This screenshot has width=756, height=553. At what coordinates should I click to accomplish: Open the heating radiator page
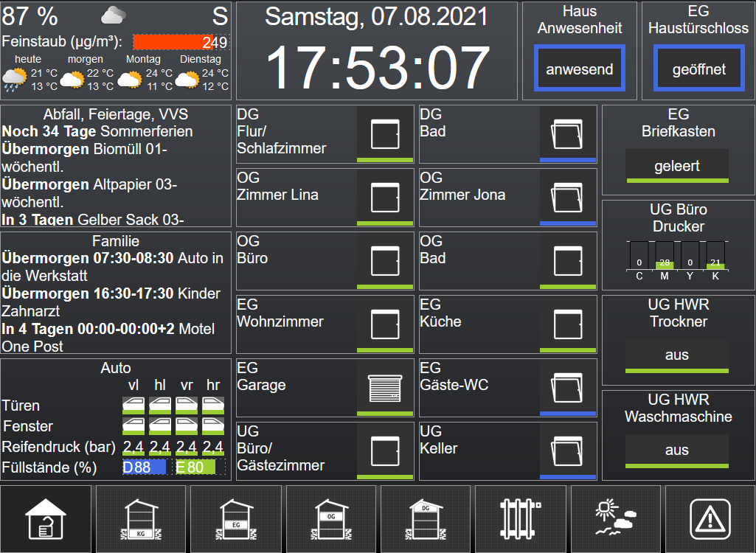pos(521,519)
